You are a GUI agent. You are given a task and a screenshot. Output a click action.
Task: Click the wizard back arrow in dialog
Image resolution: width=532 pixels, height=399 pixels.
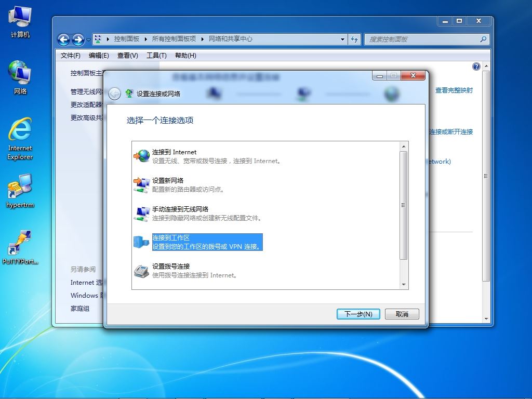pyautogui.click(x=115, y=94)
